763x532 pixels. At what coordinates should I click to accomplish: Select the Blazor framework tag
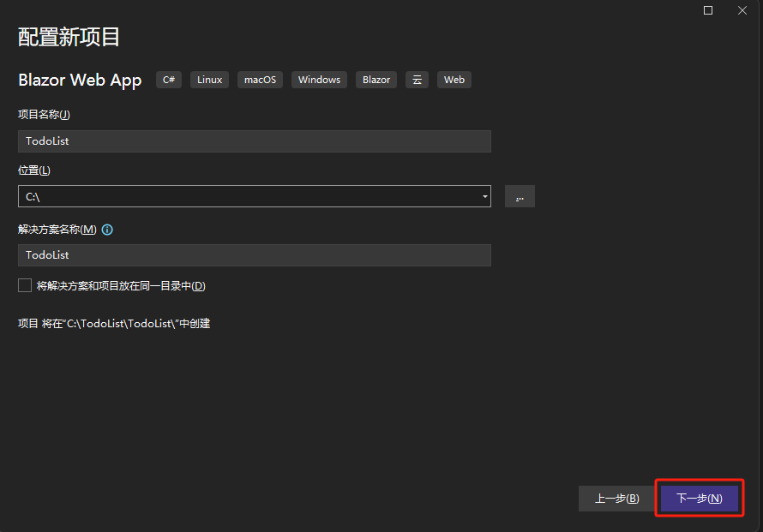pyautogui.click(x=375, y=79)
